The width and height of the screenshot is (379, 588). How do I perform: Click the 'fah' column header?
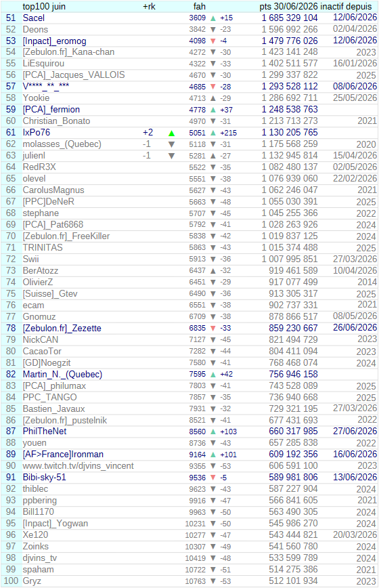click(199, 6)
